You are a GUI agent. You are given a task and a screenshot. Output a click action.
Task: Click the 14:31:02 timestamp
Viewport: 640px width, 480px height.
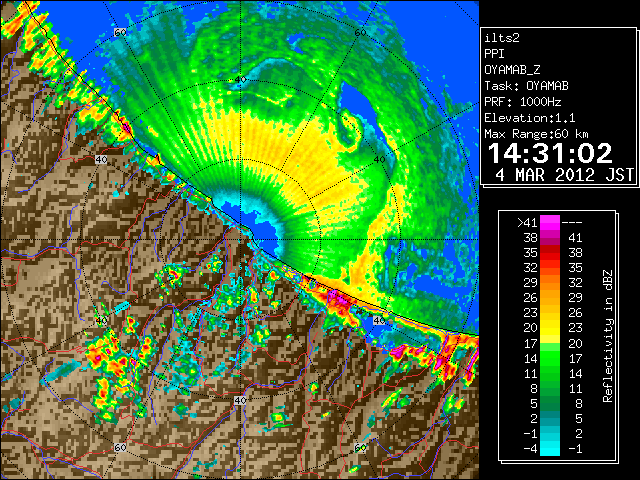click(x=550, y=154)
